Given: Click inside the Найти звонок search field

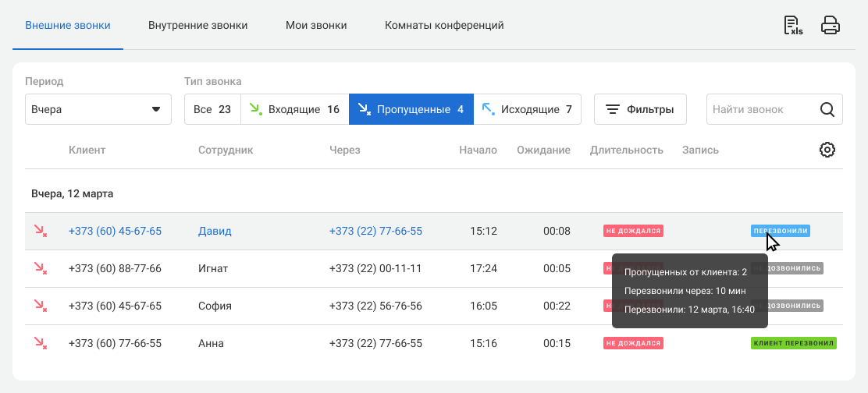Looking at the screenshot, I should pos(761,110).
